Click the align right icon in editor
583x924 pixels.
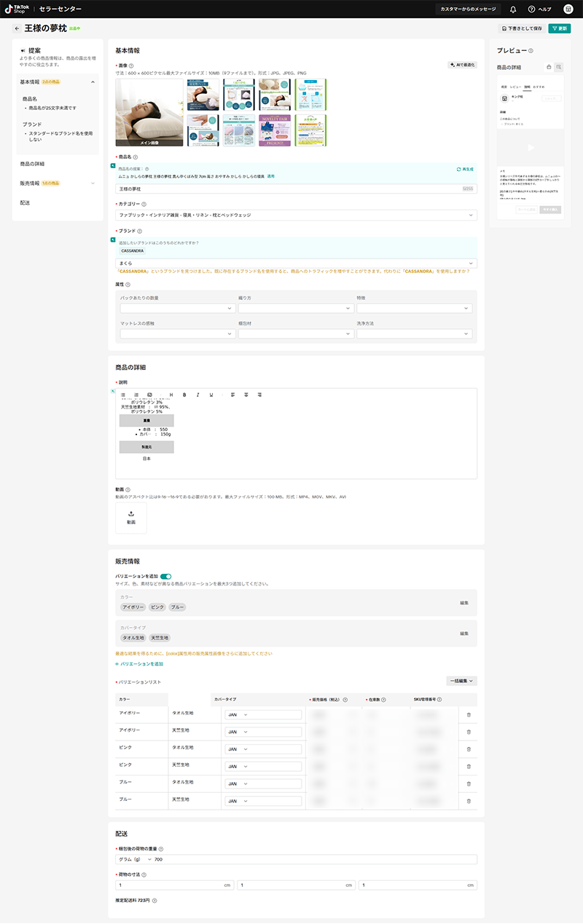[260, 395]
